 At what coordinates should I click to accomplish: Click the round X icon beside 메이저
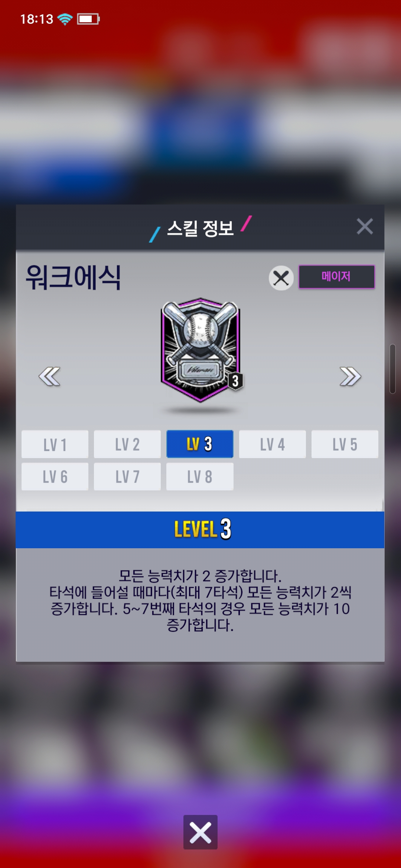281,278
